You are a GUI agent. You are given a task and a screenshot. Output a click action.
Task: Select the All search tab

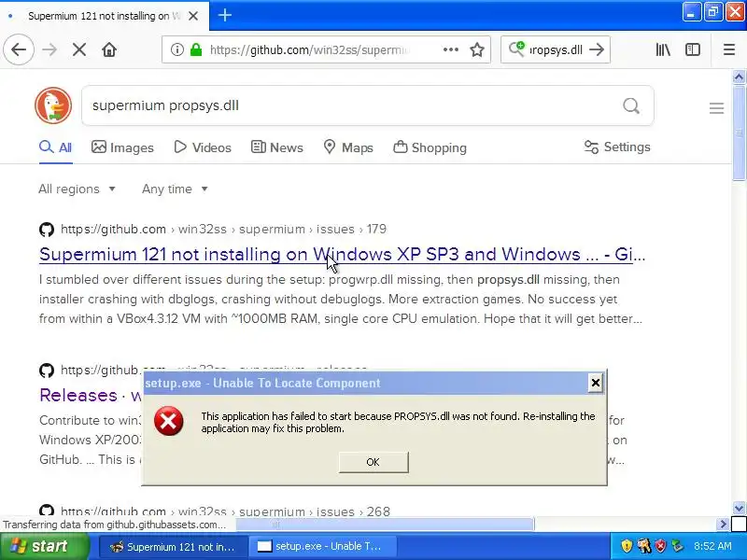(56, 147)
